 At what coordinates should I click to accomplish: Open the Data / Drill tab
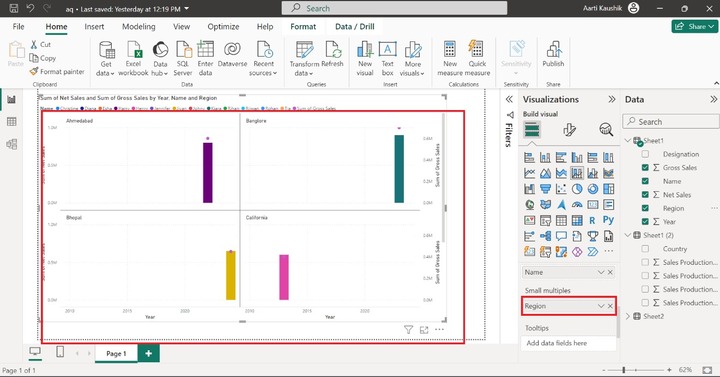click(x=354, y=27)
